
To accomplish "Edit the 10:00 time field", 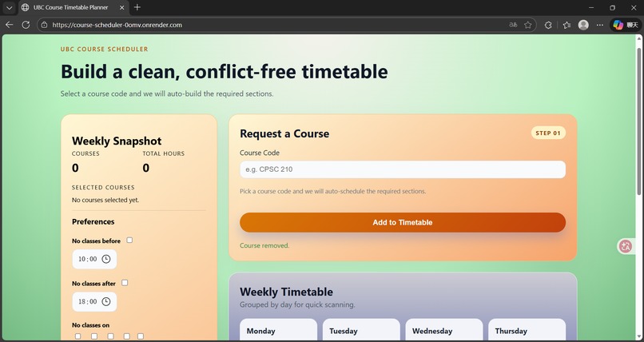I will (x=94, y=259).
